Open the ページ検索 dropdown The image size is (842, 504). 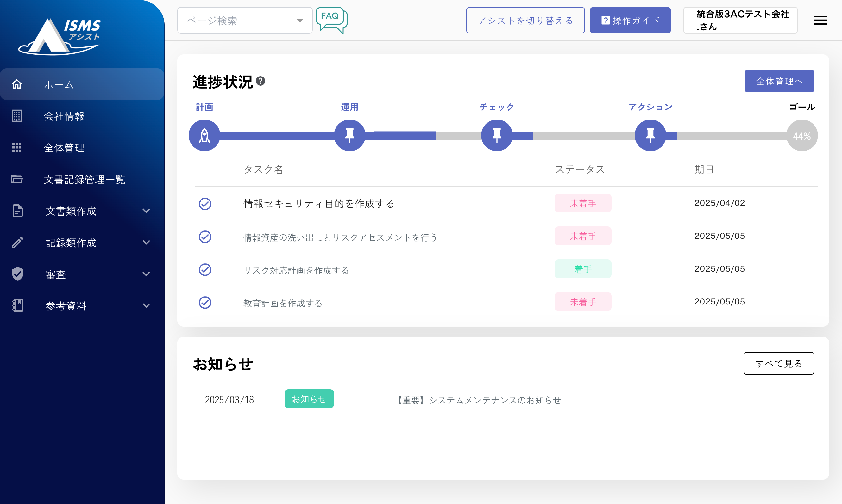[x=245, y=21]
